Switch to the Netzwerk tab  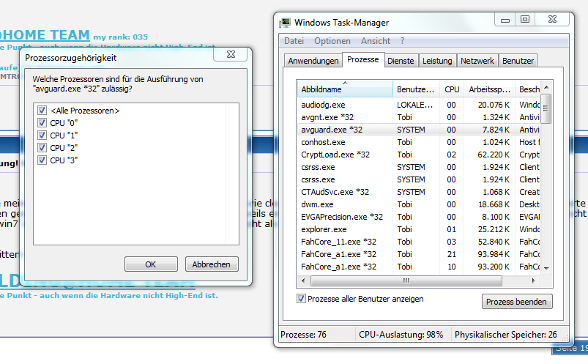coord(477,61)
